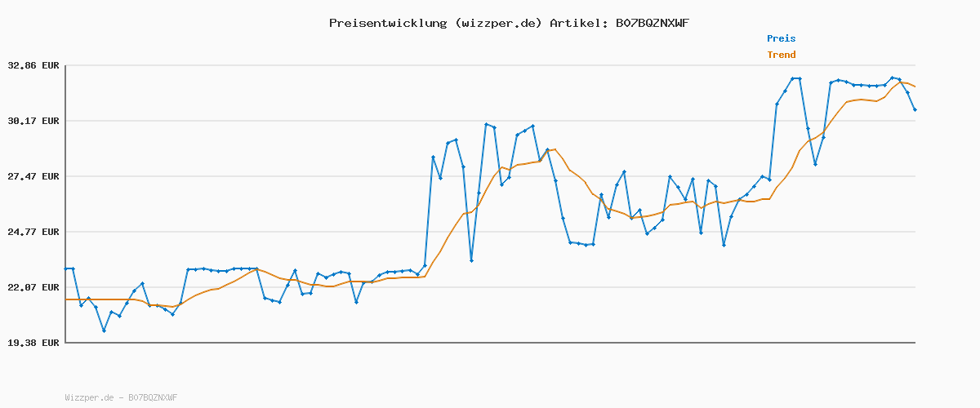Select the last price data point at right edge
The height and width of the screenshot is (408, 980).
tap(915, 109)
